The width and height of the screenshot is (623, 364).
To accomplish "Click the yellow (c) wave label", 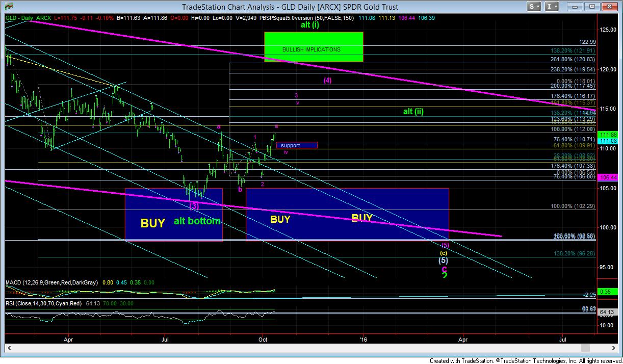I will (x=444, y=252).
